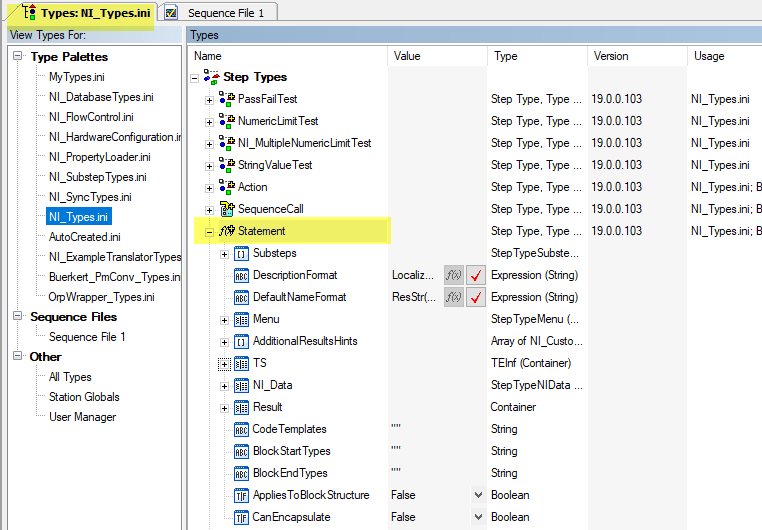Click the PassFailTest step type icon
Screen dimensions: 762x530
tap(227, 99)
